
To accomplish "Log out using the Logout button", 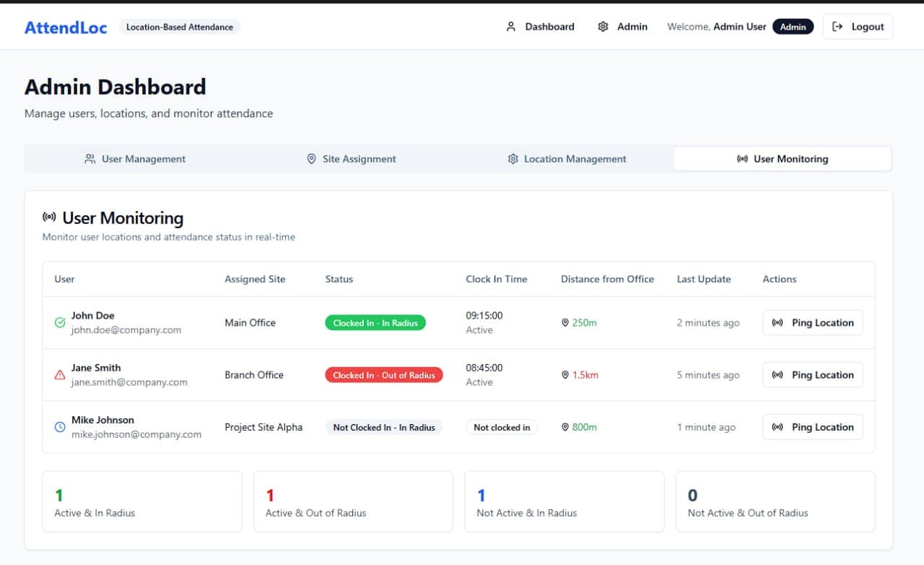I will 858,27.
